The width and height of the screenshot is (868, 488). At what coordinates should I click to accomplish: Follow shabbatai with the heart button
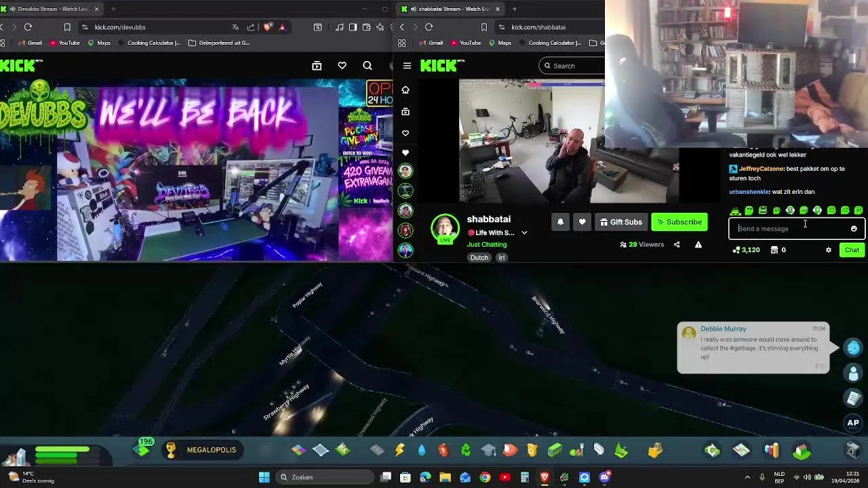click(x=582, y=222)
